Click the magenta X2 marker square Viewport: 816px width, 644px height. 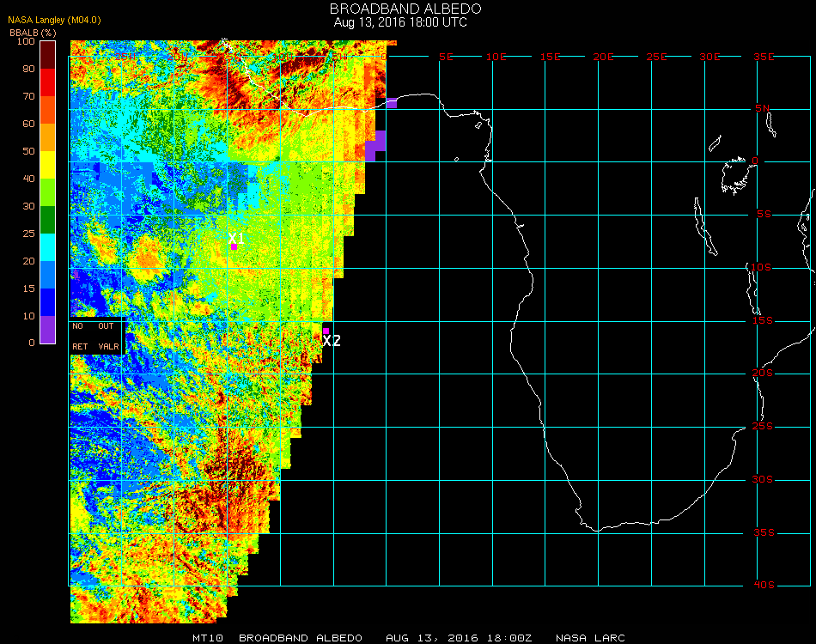point(326,331)
